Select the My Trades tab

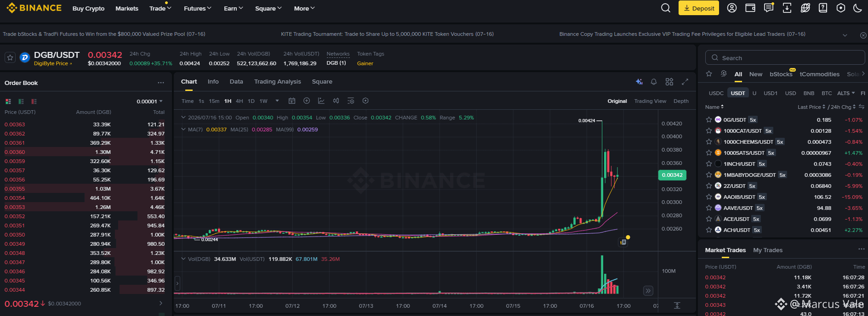768,250
